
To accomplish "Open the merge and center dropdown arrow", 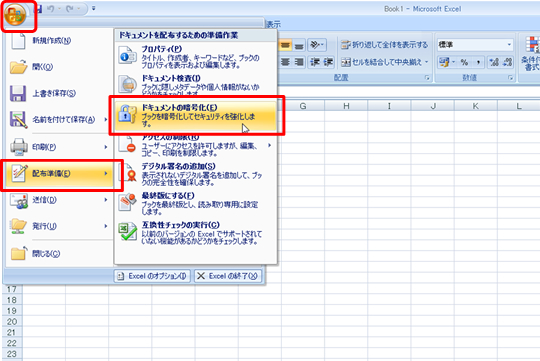I will point(427,62).
